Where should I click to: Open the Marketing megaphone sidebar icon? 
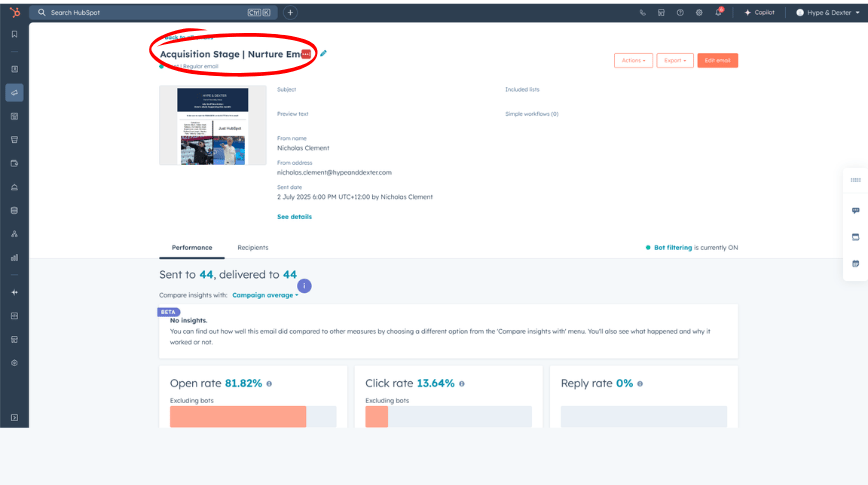click(x=14, y=93)
